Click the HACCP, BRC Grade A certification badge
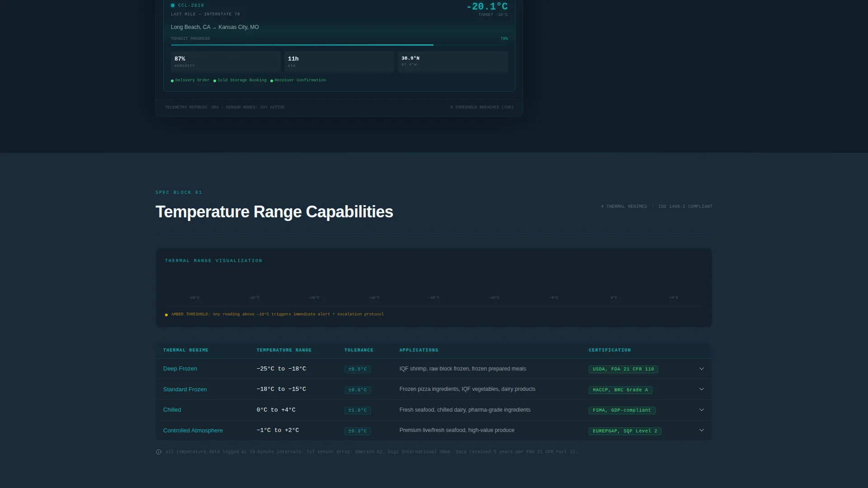Viewport: 868px width, 488px height. [x=620, y=390]
